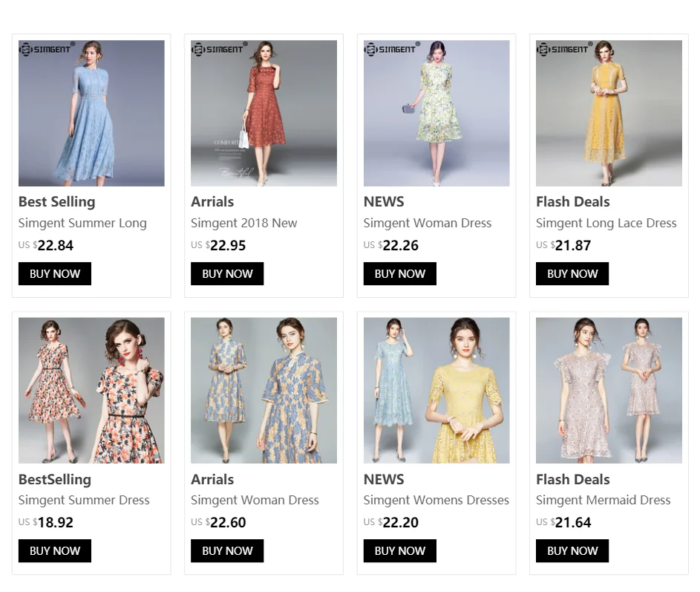Open the 'Simgent Mermaid Dress' title

click(x=603, y=500)
